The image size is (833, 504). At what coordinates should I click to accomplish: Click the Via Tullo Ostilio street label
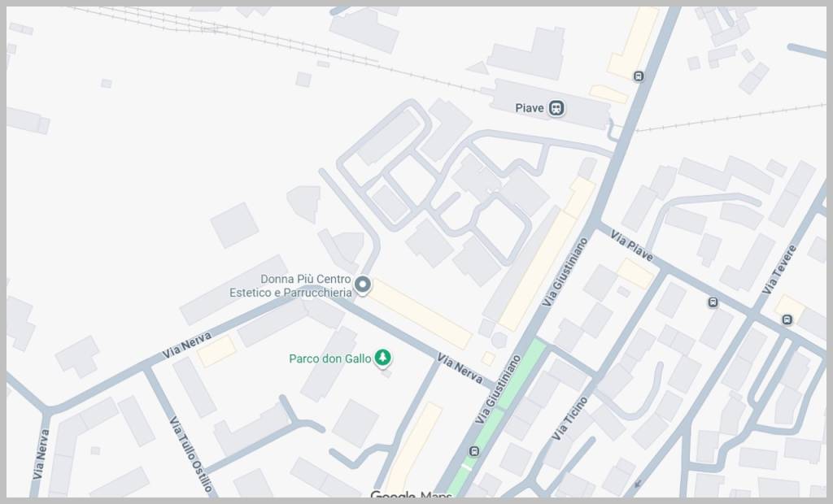191,454
